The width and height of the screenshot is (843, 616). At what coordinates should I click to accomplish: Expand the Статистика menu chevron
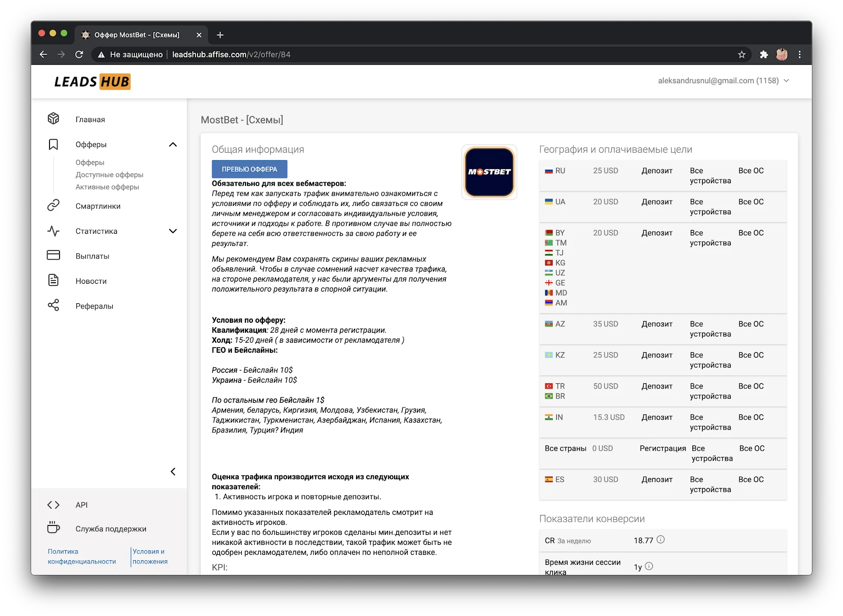point(173,231)
